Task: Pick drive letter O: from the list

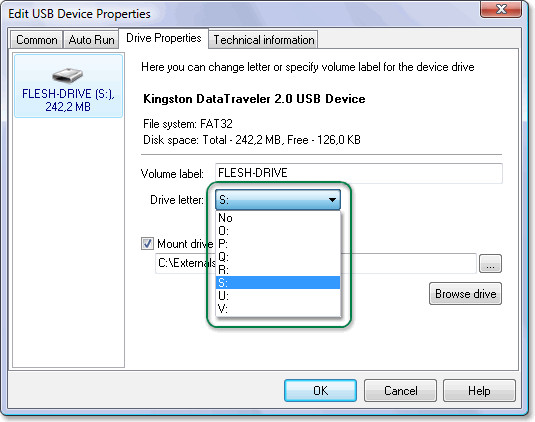Action: click(278, 231)
